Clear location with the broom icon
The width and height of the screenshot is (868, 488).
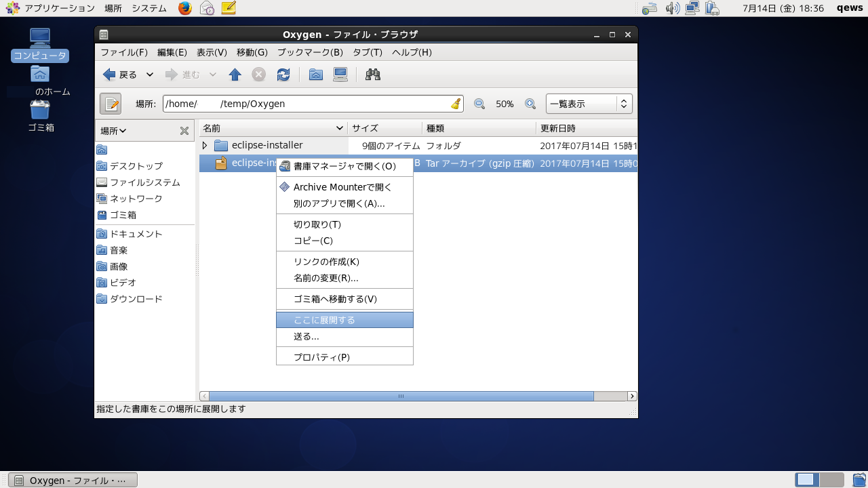[x=456, y=104]
